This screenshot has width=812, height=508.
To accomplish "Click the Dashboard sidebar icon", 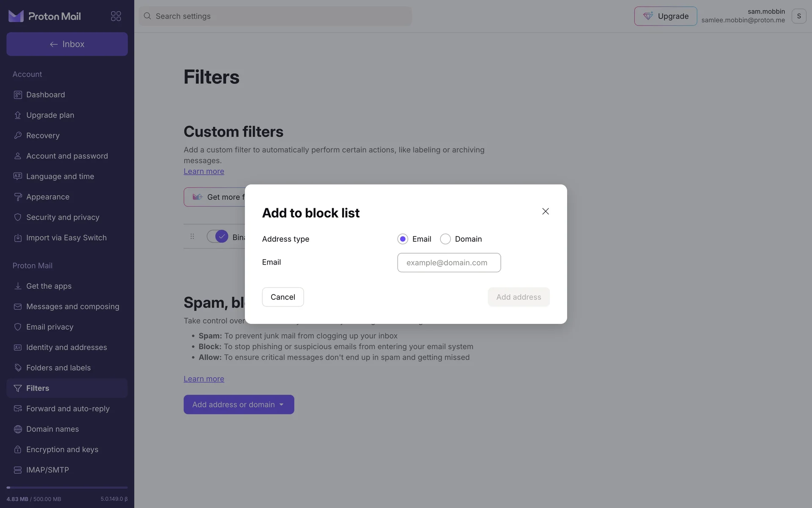I will (18, 95).
